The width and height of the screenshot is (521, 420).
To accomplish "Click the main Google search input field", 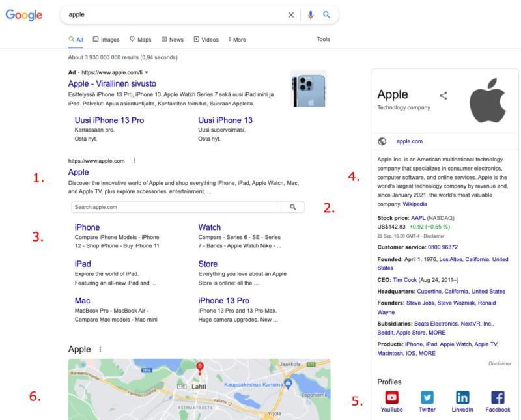I will click(x=176, y=14).
